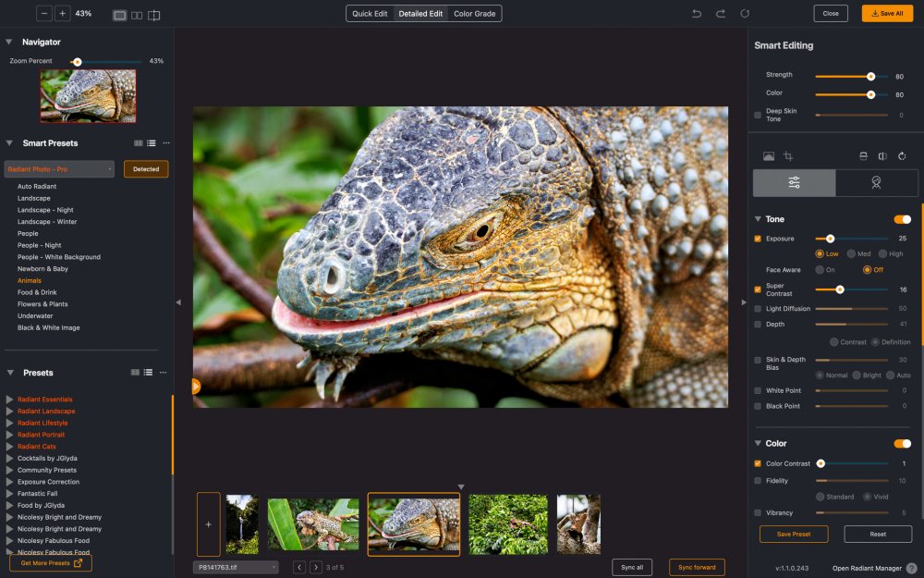Toggle the Color Contrast checkbox

tap(758, 463)
